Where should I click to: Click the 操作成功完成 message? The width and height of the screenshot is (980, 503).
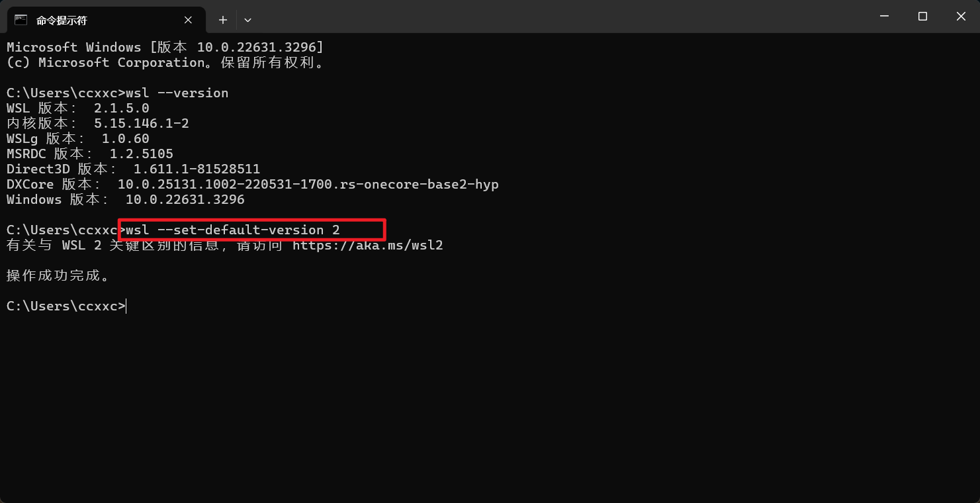click(58, 275)
